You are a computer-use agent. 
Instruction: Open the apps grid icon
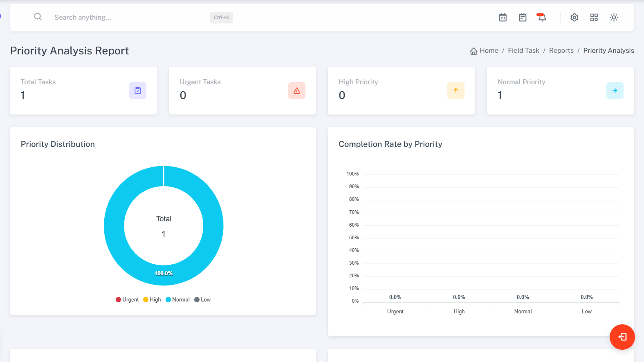(x=594, y=18)
